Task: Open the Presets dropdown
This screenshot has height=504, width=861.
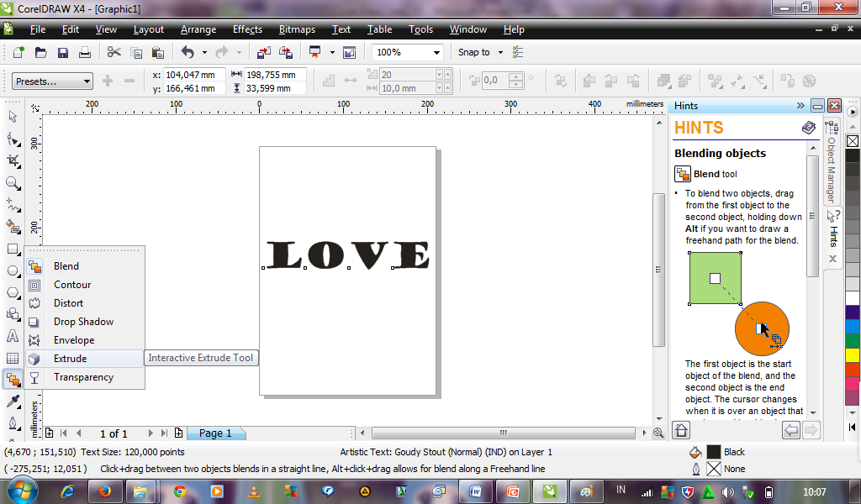Action: (52, 81)
